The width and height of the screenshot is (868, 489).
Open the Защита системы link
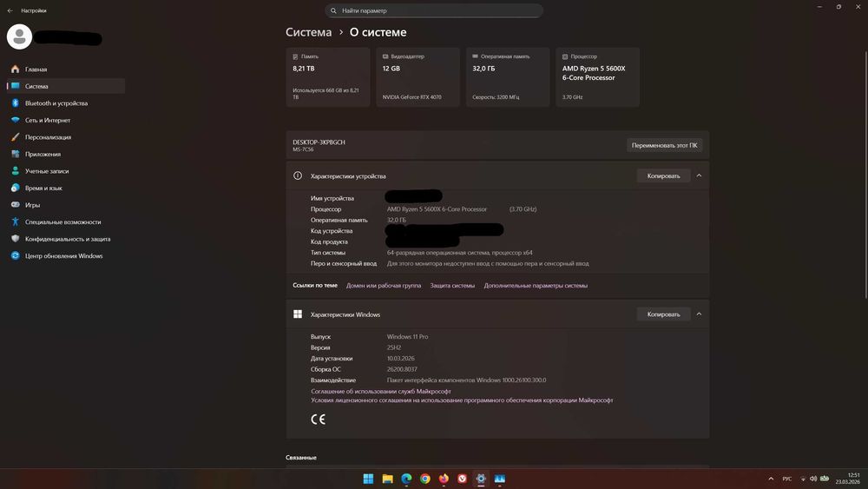click(x=452, y=286)
